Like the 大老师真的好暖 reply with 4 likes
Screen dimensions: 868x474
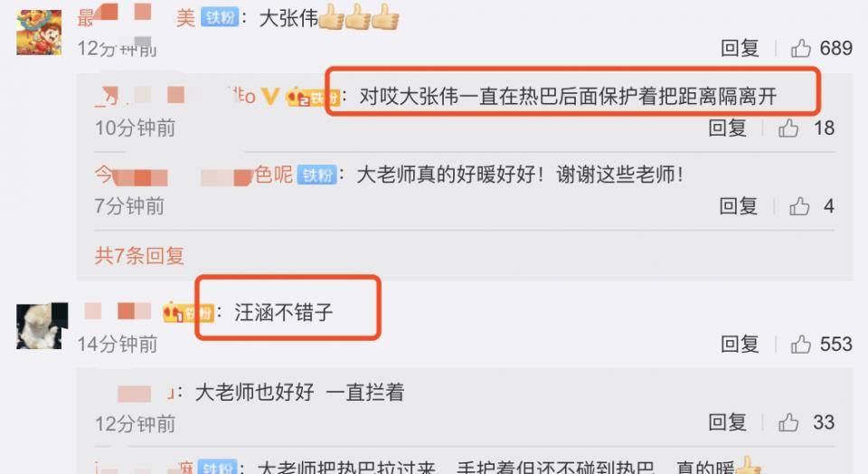click(x=798, y=206)
